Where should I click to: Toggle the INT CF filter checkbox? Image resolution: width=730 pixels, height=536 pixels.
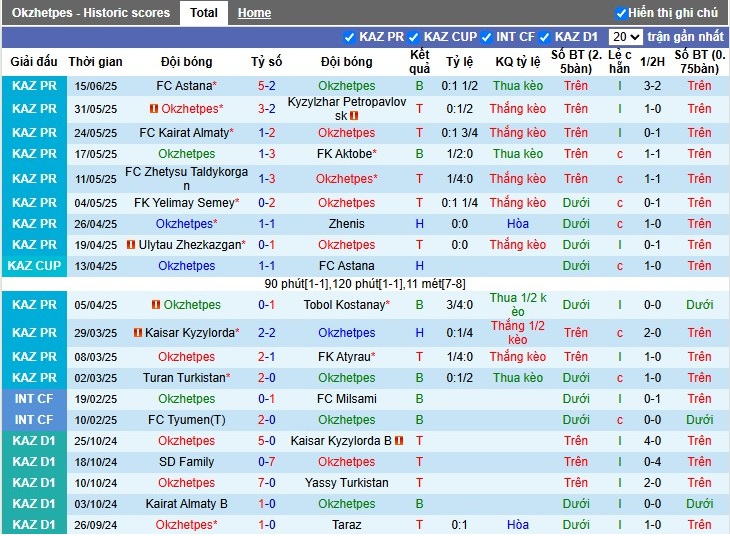487,37
